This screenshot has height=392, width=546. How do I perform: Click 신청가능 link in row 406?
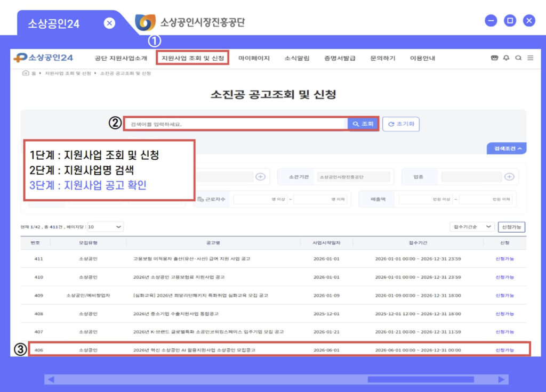point(505,350)
